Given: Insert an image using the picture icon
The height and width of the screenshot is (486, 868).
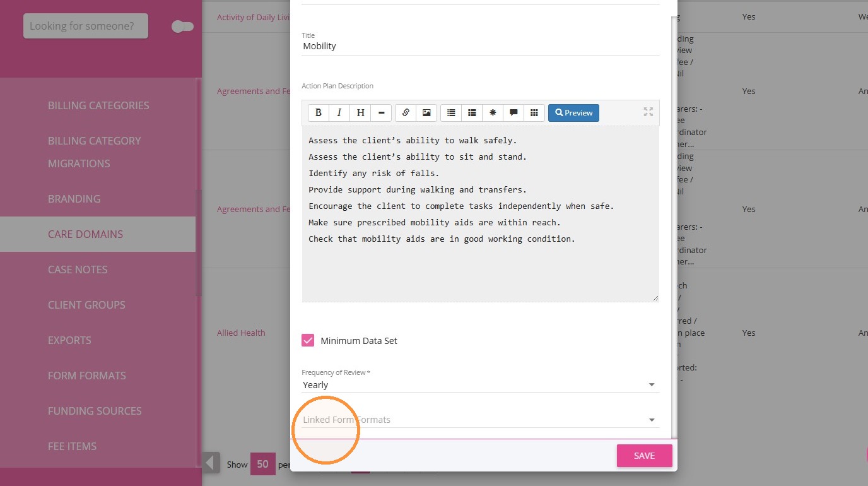Looking at the screenshot, I should [x=426, y=113].
